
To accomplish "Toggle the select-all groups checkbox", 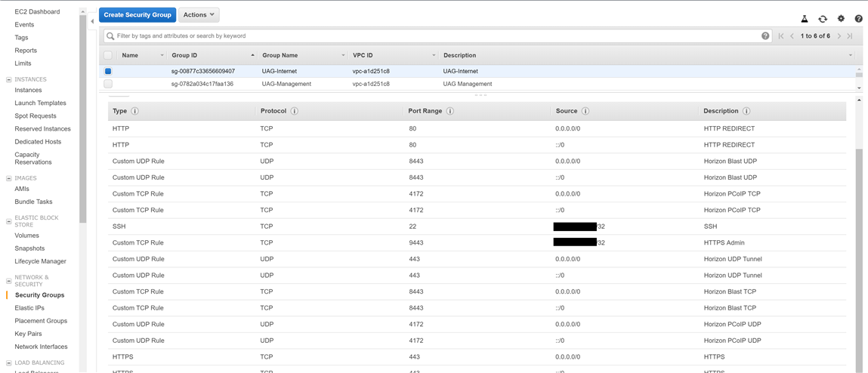I will [108, 55].
